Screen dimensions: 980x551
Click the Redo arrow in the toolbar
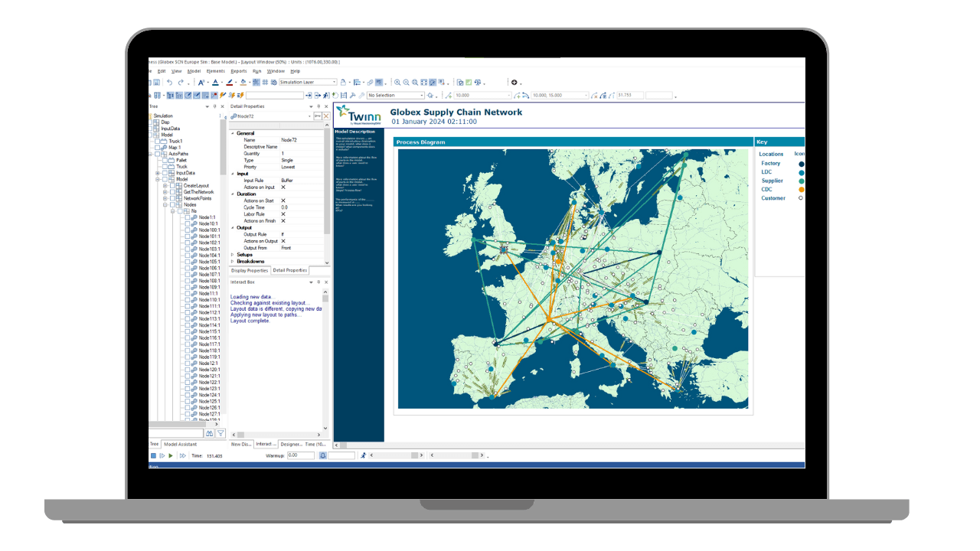click(181, 82)
